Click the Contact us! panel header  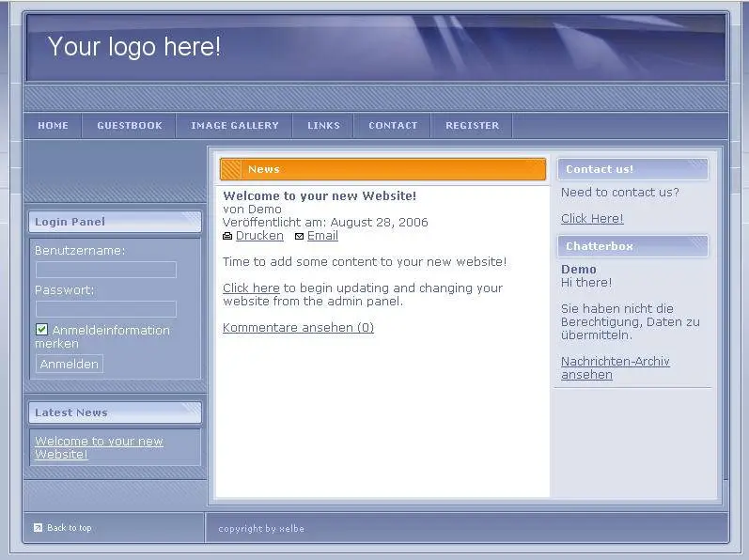(632, 169)
